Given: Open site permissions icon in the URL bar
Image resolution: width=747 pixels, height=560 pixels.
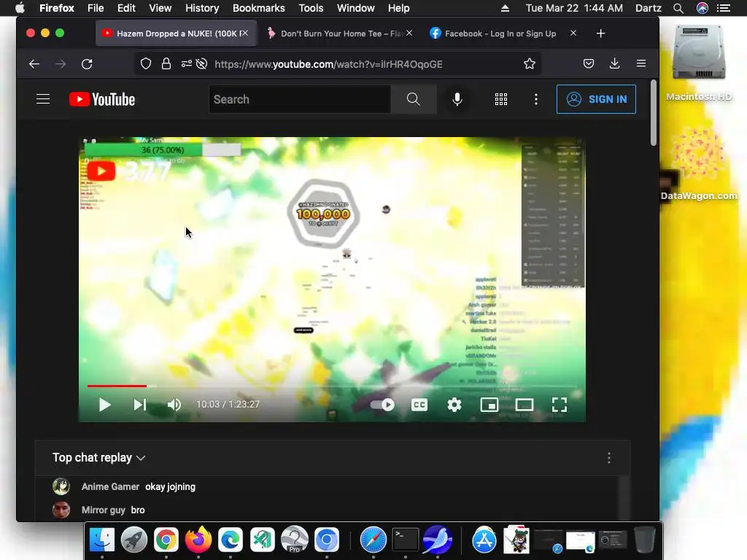Looking at the screenshot, I should click(186, 64).
